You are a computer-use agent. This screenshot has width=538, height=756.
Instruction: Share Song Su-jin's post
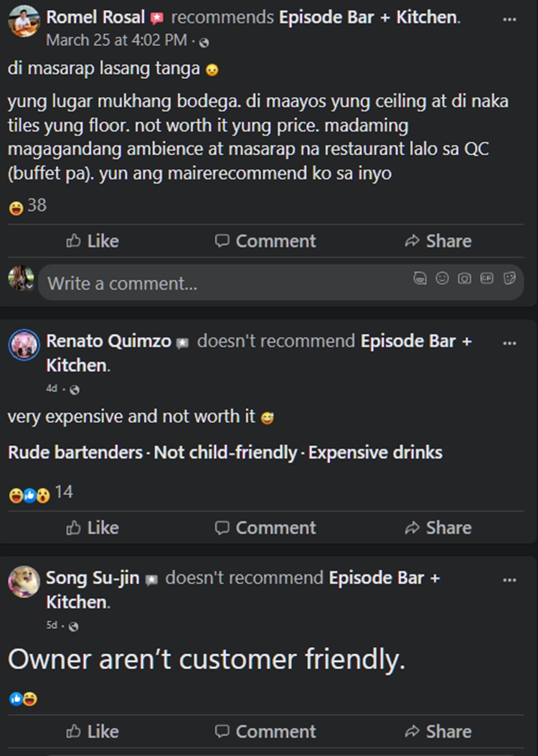point(438,732)
